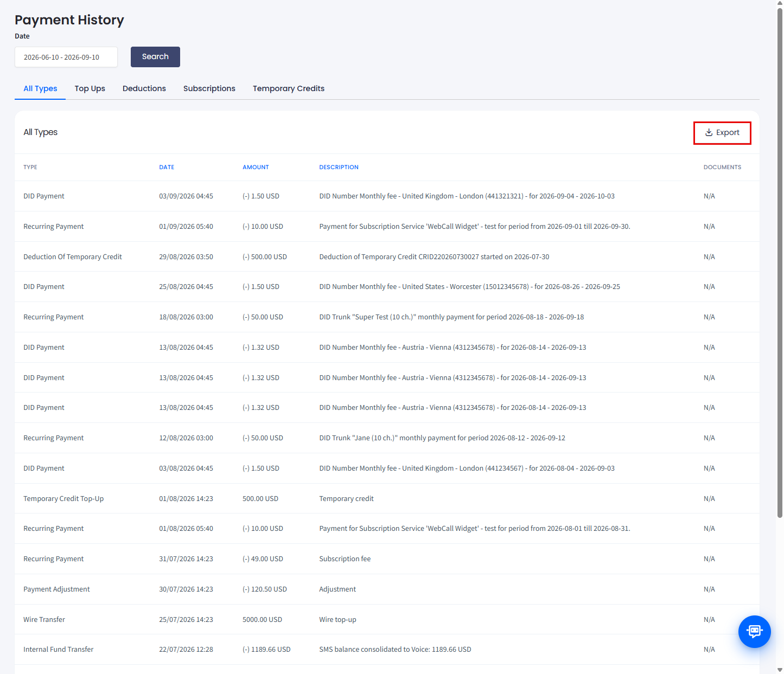Image resolution: width=784 pixels, height=674 pixels.
Task: Open the chat bot support widget
Action: click(x=754, y=631)
